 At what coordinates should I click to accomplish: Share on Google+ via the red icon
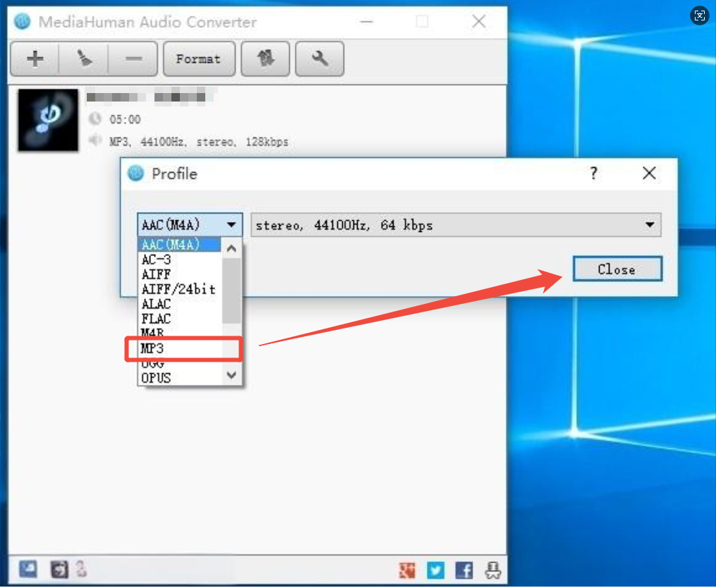coord(407,570)
